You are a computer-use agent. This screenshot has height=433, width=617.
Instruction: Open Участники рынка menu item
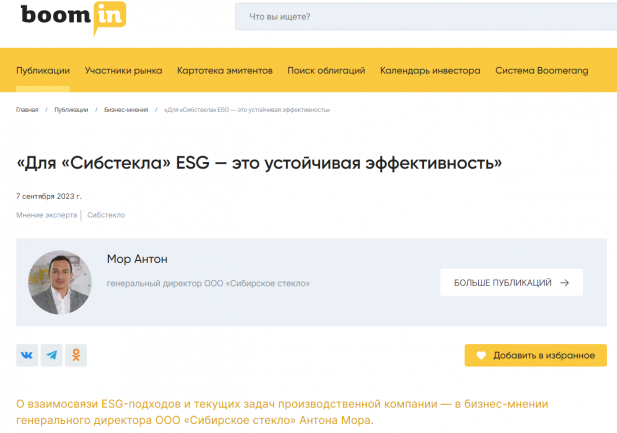(x=124, y=70)
